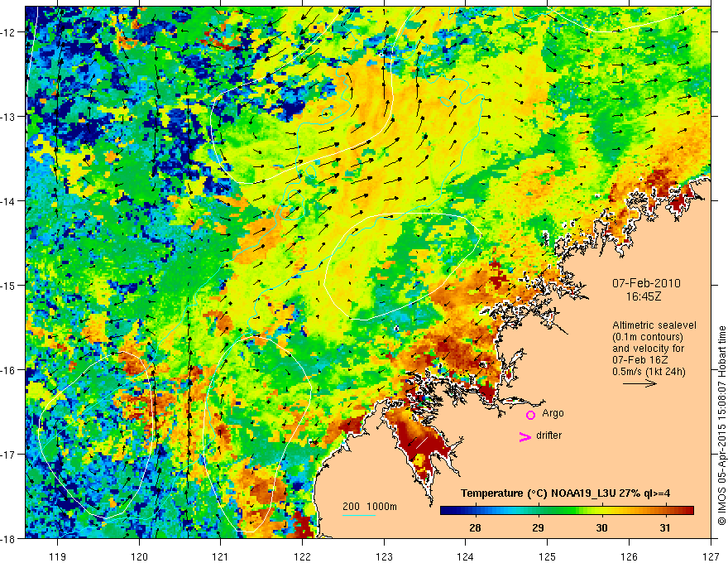The image size is (728, 563).
Task: Select the '16:45Z' time label
Action: point(643,296)
